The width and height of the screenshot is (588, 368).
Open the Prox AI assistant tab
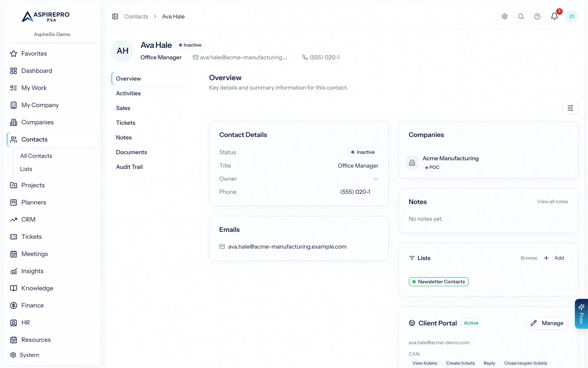point(581,314)
